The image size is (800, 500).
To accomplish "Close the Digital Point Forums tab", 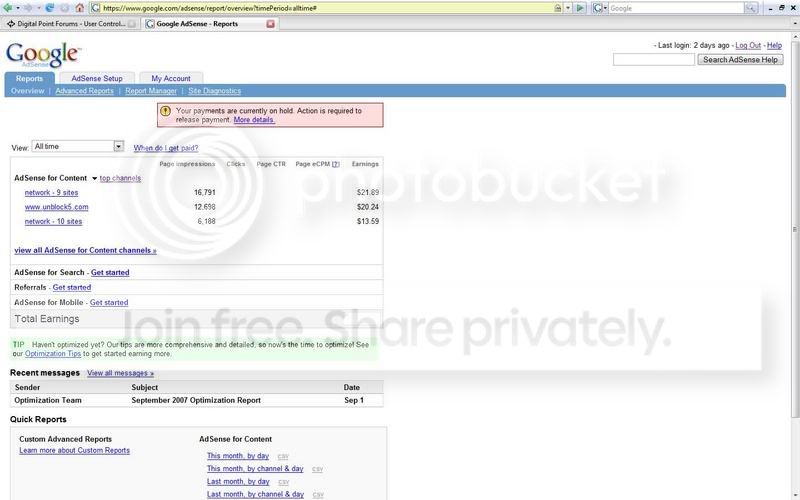I will (x=132, y=24).
